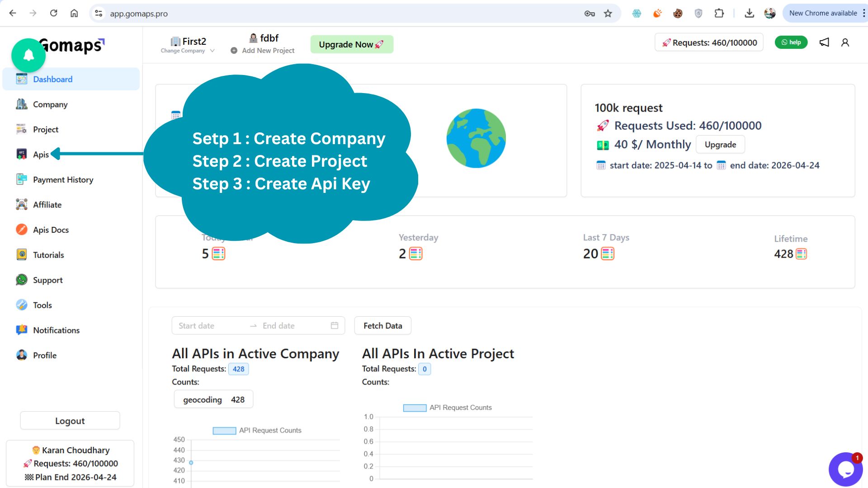The height and width of the screenshot is (488, 868).
Task: Click the Last 7 Days count icon
Action: coord(608,254)
